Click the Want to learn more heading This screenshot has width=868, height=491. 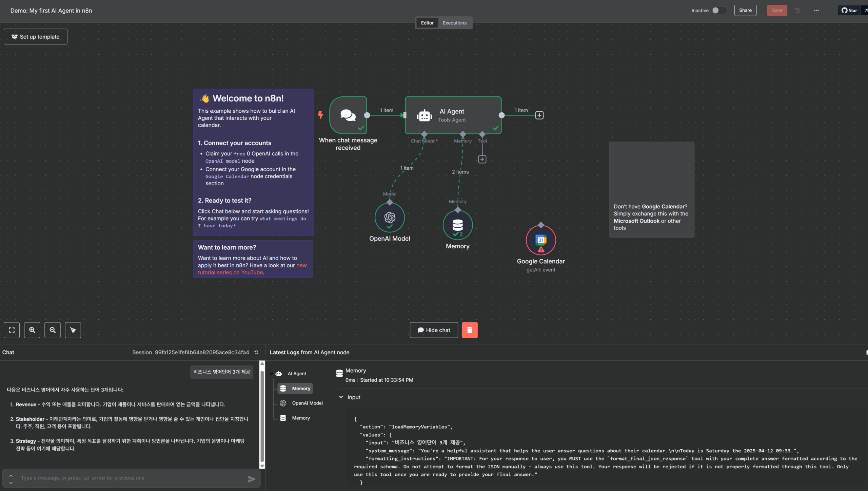tap(227, 248)
